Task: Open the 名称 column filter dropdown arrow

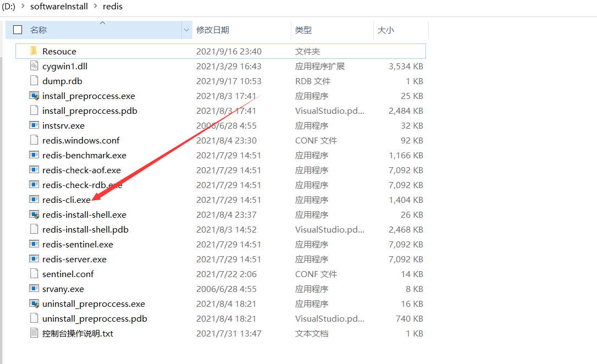Action: (186, 30)
